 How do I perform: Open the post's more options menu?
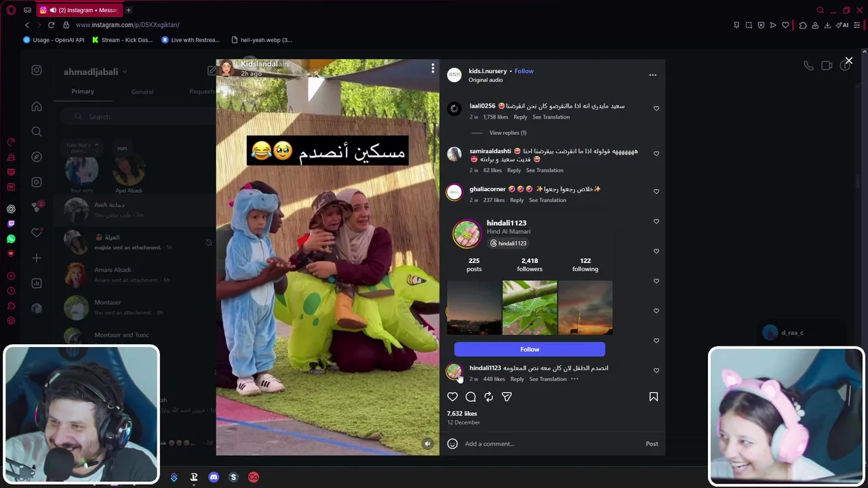click(x=652, y=75)
